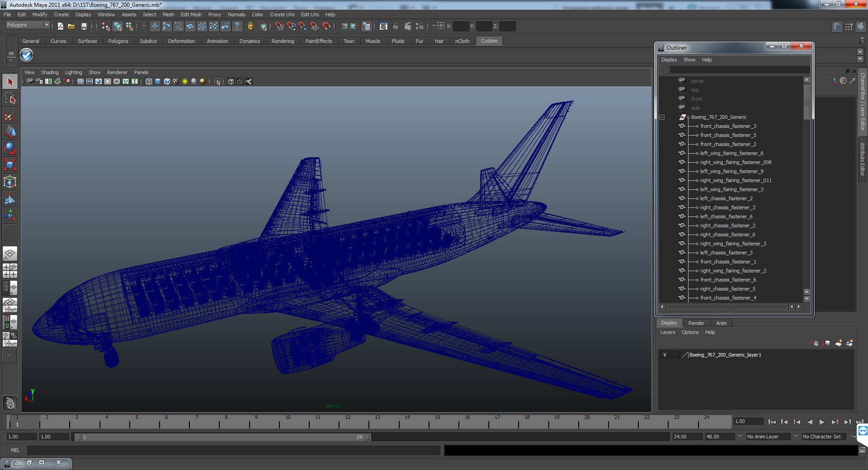The width and height of the screenshot is (868, 470).
Task: Switch to Render tab in layer editor
Action: (x=696, y=323)
